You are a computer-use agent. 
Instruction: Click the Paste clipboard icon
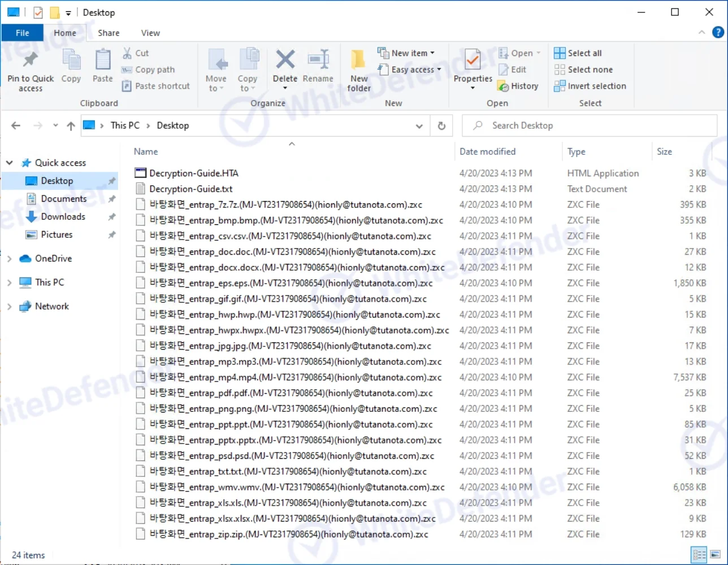click(x=103, y=61)
